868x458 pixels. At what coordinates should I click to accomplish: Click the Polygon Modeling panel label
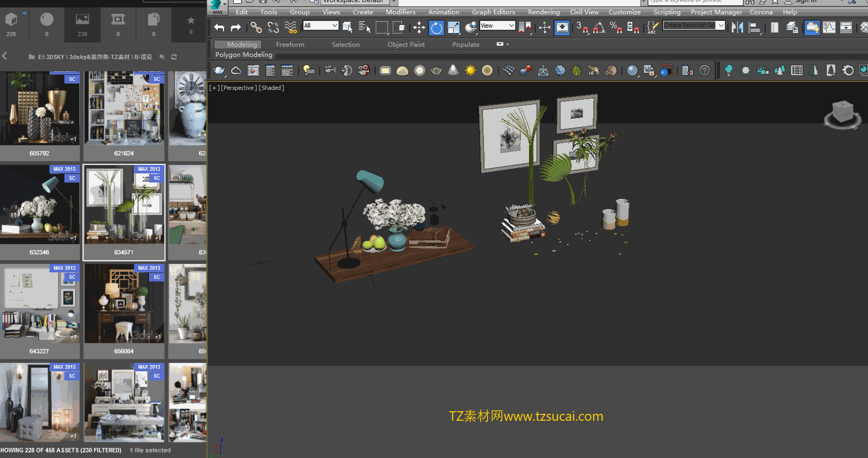coord(244,55)
